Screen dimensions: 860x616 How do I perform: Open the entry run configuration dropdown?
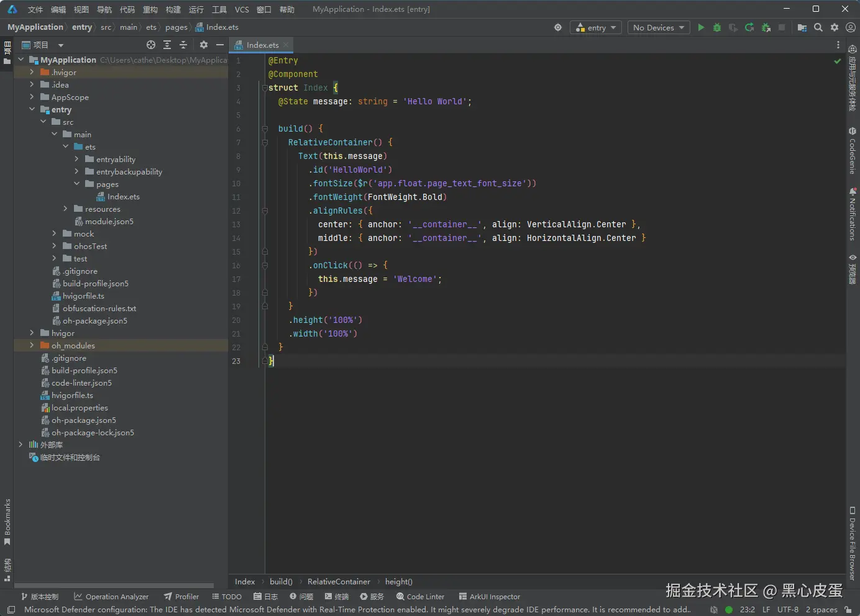(x=596, y=27)
